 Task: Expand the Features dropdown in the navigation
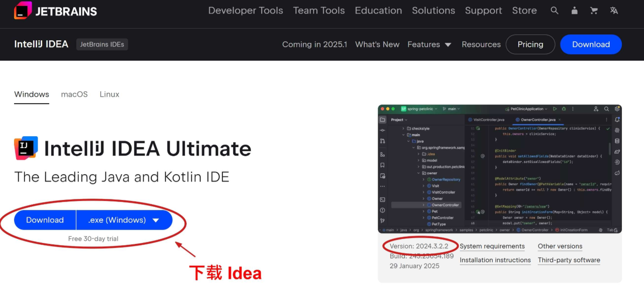(429, 44)
